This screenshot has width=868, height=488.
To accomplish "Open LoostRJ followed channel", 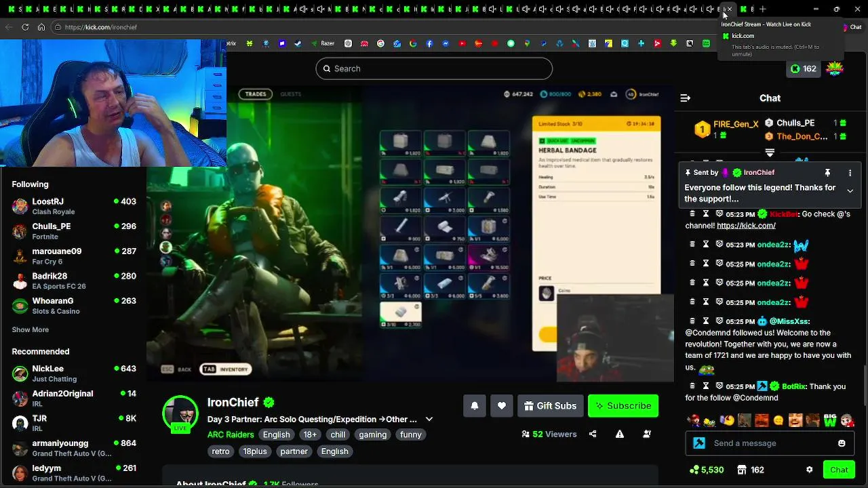I will coord(73,206).
